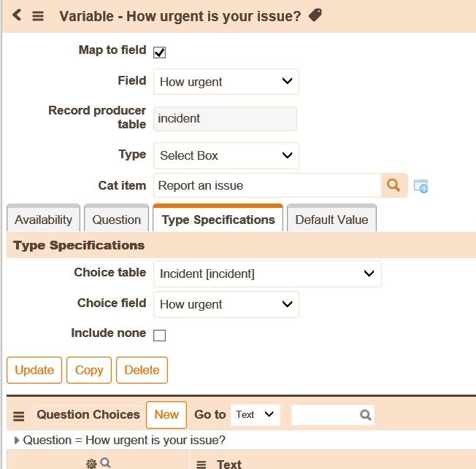Open the Type dropdown showing Select Box
Viewport: 476px width, 469px height.
pos(226,155)
